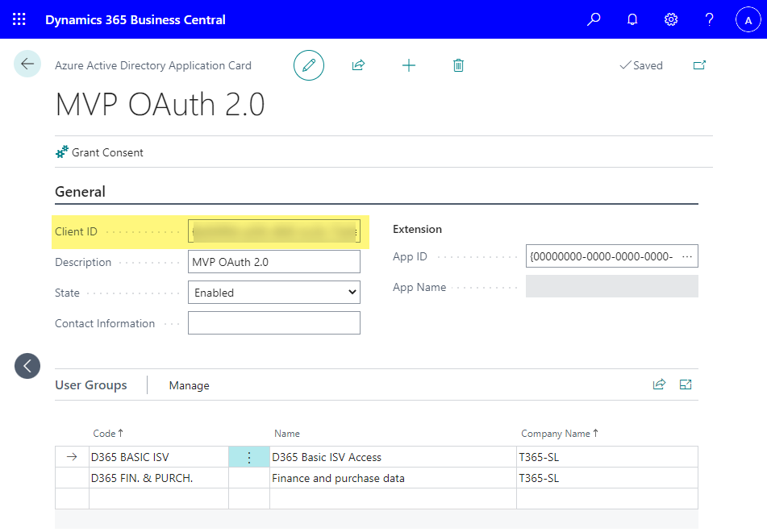Open the notifications bell
This screenshot has width=767, height=532.
[x=632, y=19]
